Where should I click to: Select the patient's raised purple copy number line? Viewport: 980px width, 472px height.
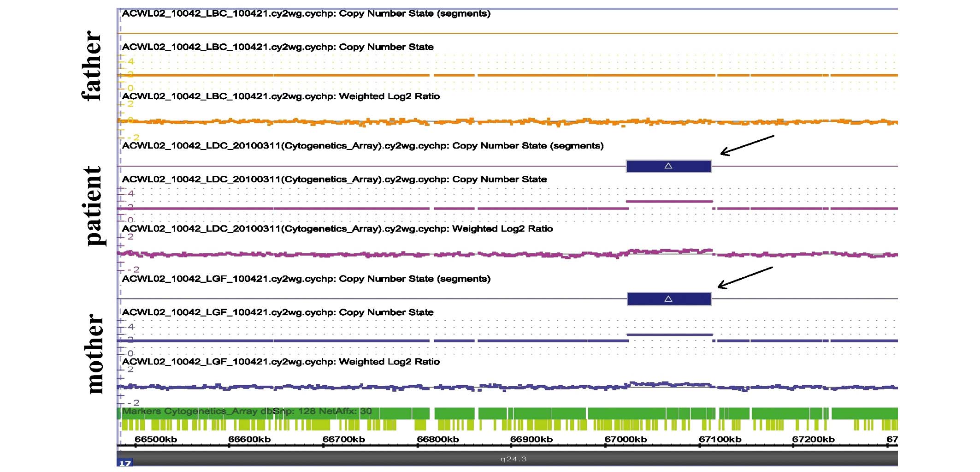click(669, 202)
